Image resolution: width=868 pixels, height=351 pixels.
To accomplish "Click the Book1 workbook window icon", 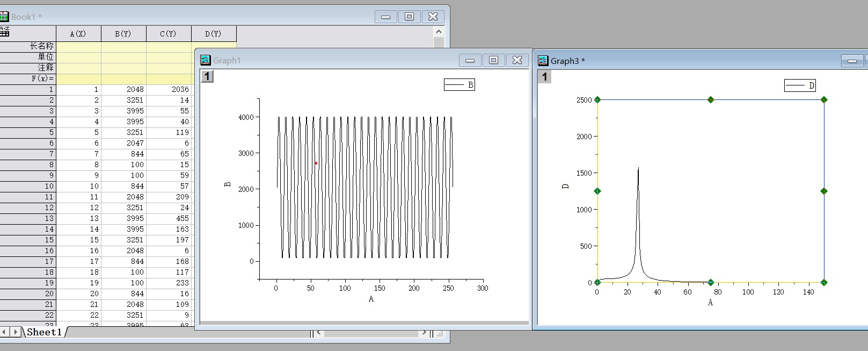I will [4, 17].
